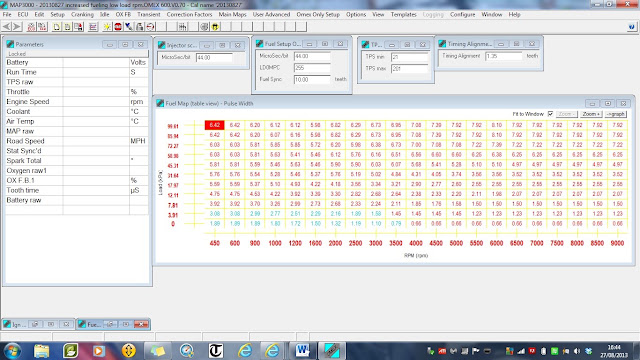
Task: Open Windows Media Player from the taskbar
Action: (98, 351)
